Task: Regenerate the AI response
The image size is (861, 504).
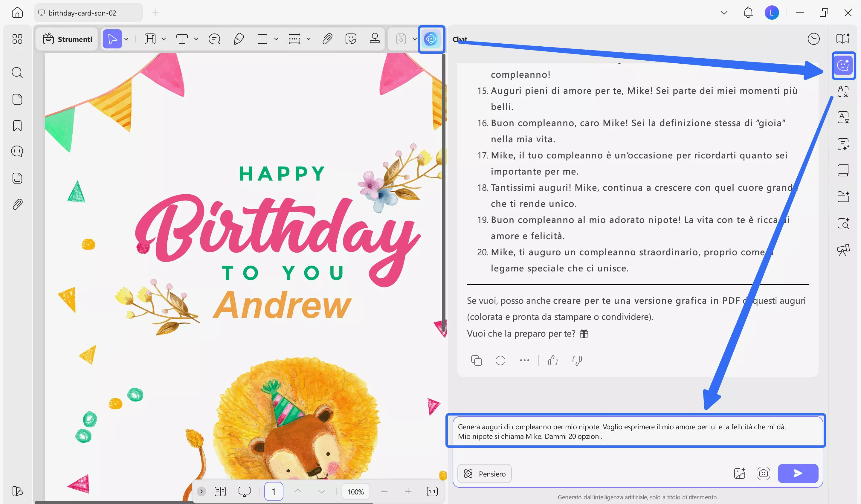Action: [x=500, y=361]
